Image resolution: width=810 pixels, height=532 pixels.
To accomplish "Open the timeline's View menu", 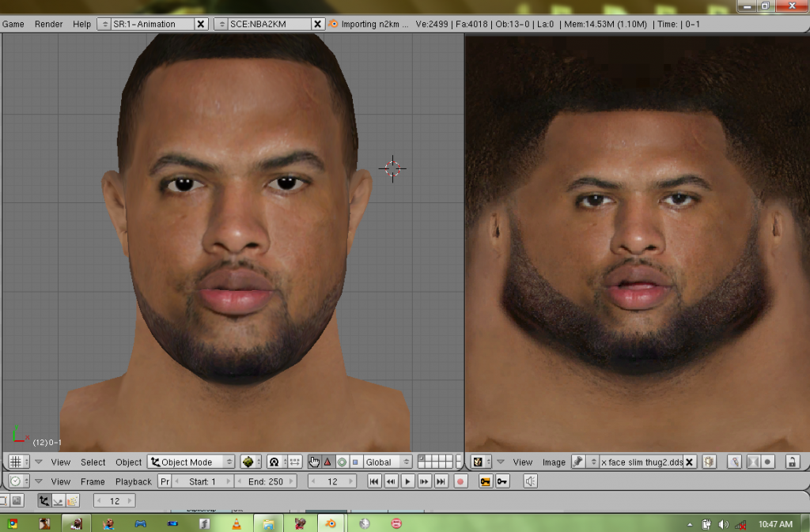I will [60, 481].
